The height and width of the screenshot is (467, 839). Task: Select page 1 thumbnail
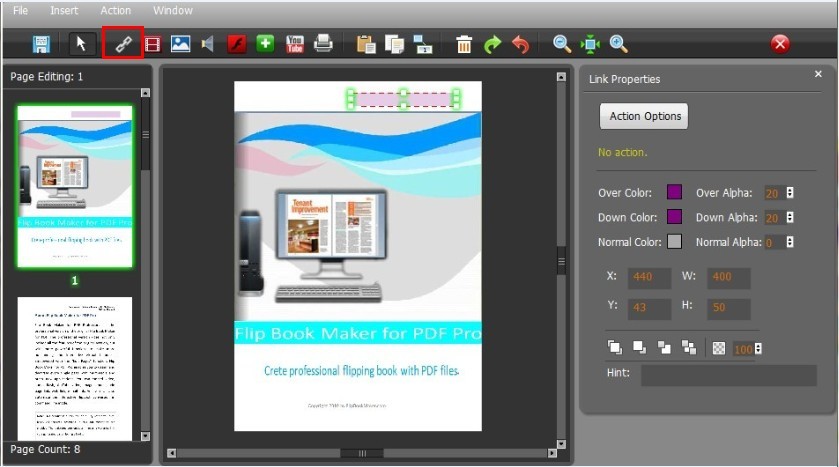point(75,186)
